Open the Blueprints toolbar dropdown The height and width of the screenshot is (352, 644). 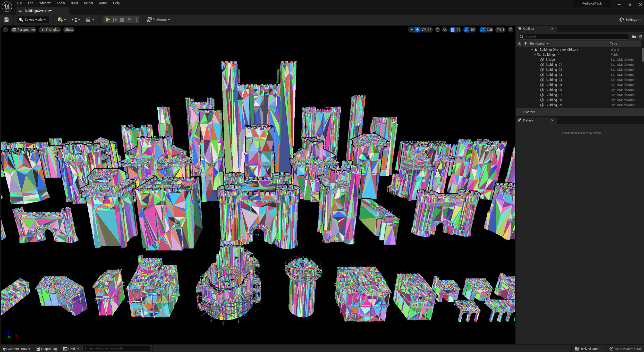[x=76, y=20]
